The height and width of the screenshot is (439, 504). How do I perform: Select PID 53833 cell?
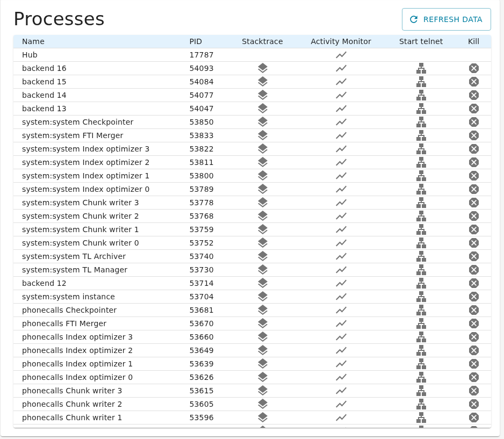pos(201,135)
